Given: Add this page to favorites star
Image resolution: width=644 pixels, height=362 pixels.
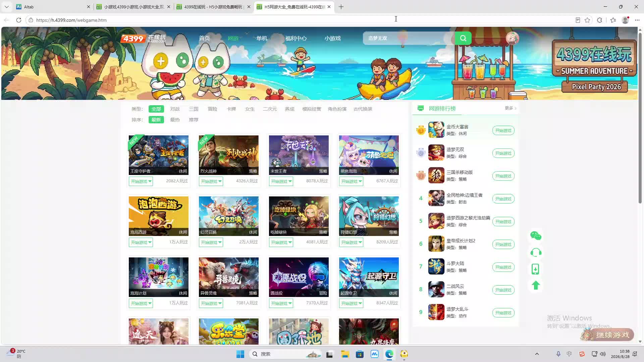Looking at the screenshot, I should (x=587, y=20).
